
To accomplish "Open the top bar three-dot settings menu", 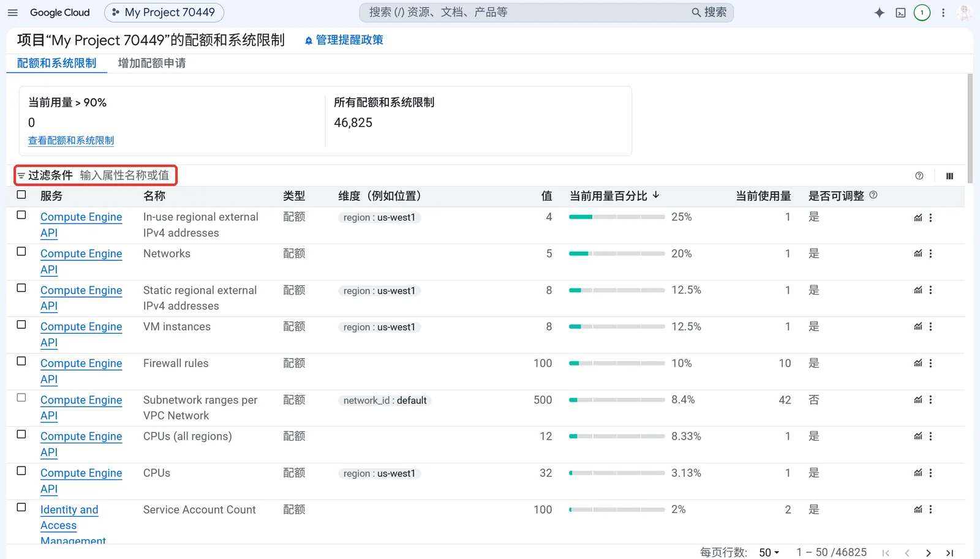I will 943,12.
